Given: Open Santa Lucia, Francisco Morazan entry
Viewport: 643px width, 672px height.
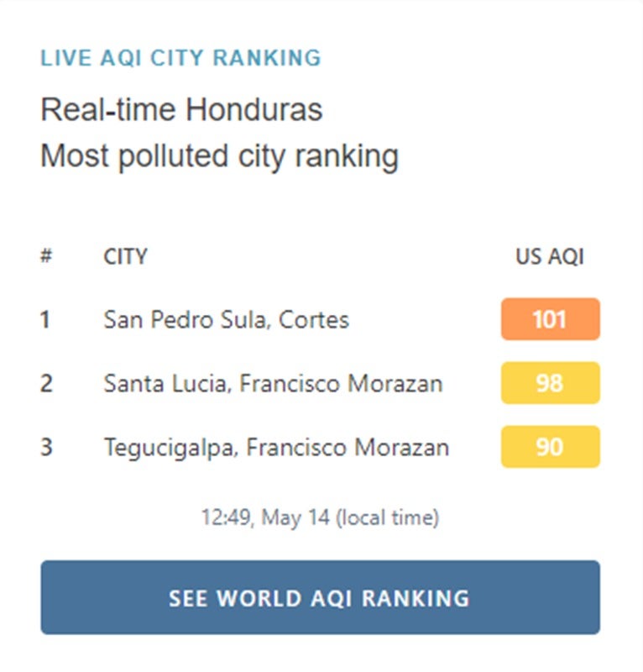Looking at the screenshot, I should point(273,383).
